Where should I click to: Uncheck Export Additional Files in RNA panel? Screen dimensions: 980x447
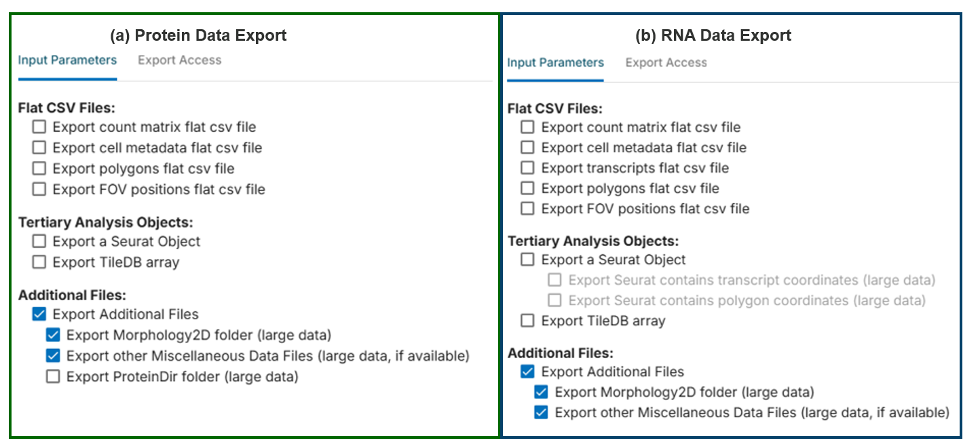527,372
